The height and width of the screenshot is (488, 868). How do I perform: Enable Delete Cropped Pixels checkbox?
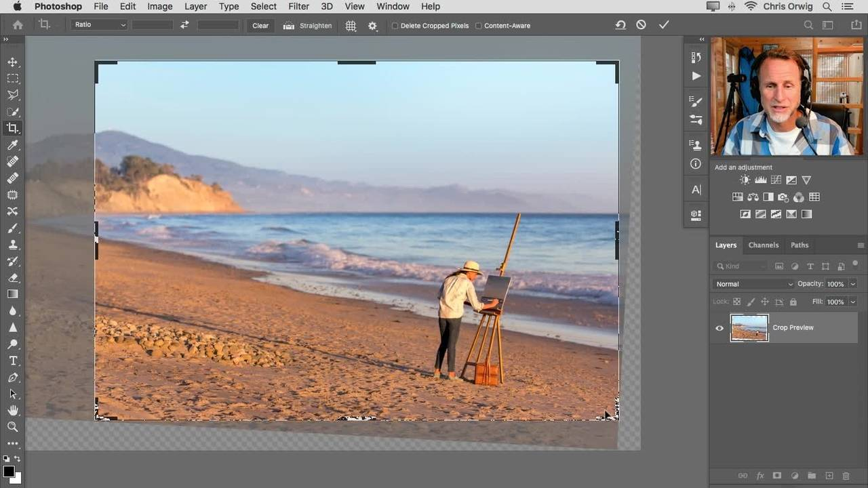tap(395, 26)
